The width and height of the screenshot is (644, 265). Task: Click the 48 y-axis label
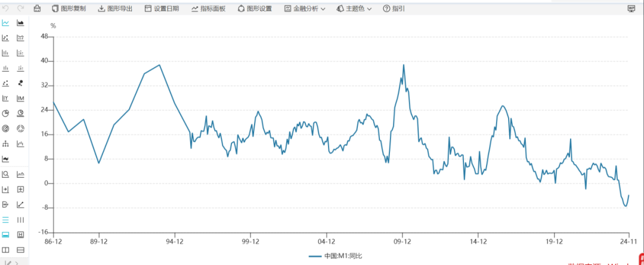click(45, 36)
